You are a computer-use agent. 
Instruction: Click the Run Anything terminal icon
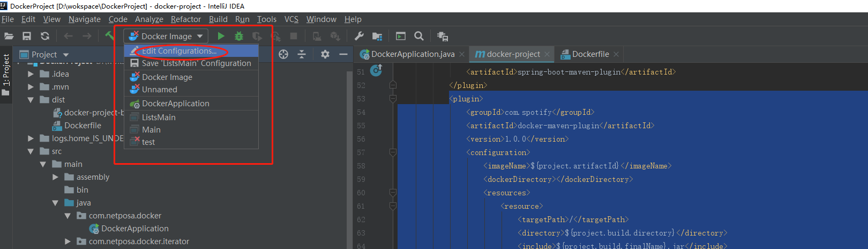(401, 36)
